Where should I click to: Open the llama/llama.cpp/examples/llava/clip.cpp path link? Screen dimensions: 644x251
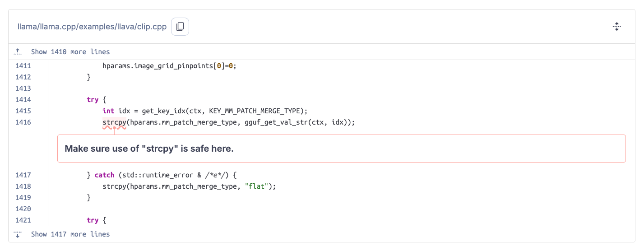pyautogui.click(x=92, y=27)
